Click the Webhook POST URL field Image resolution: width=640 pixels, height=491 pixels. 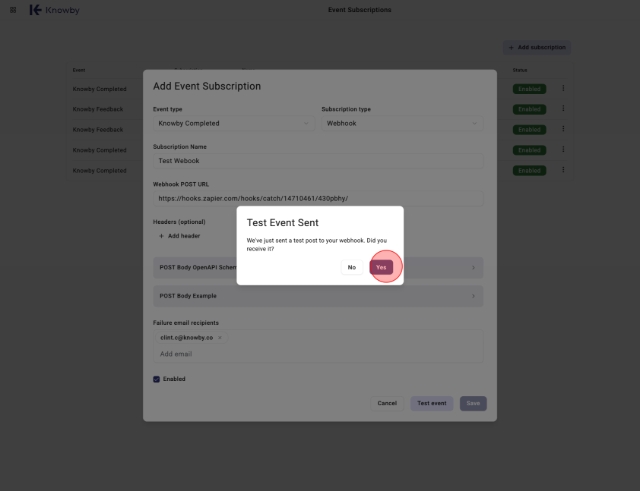318,198
